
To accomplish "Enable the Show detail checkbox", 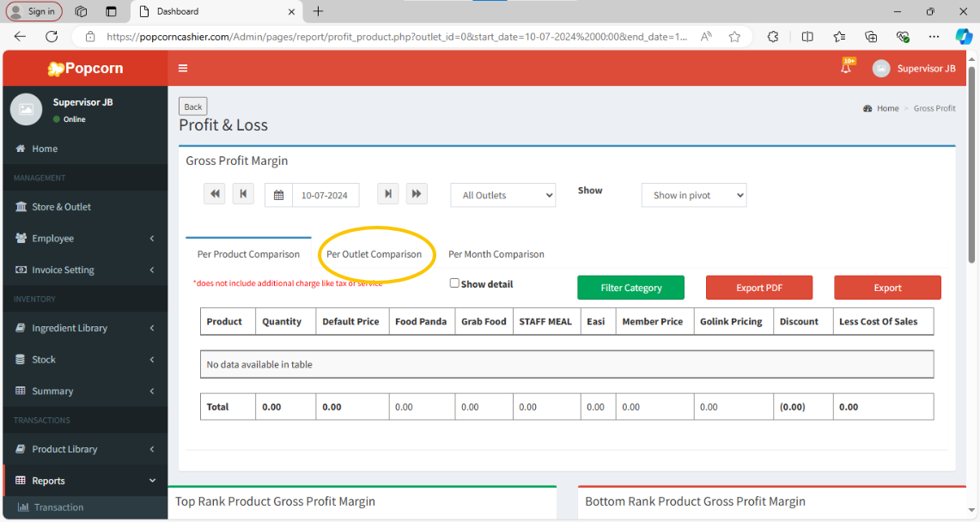I will 454,282.
